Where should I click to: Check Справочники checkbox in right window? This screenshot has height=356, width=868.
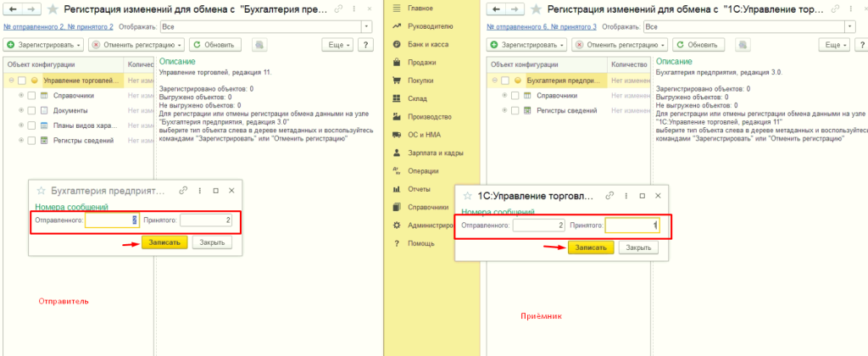tap(515, 95)
